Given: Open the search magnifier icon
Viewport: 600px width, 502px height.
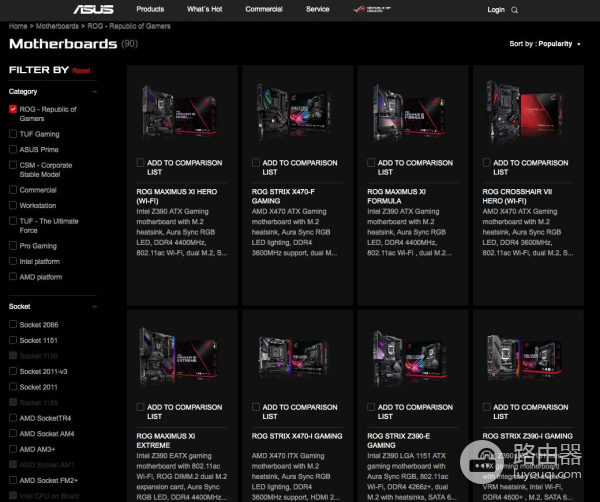Looking at the screenshot, I should [x=516, y=10].
